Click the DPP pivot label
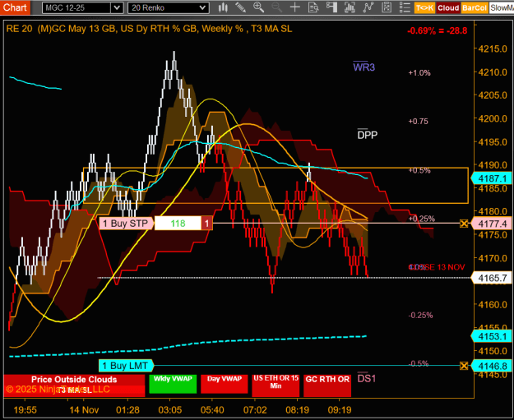The width and height of the screenshot is (514, 420). 368,134
